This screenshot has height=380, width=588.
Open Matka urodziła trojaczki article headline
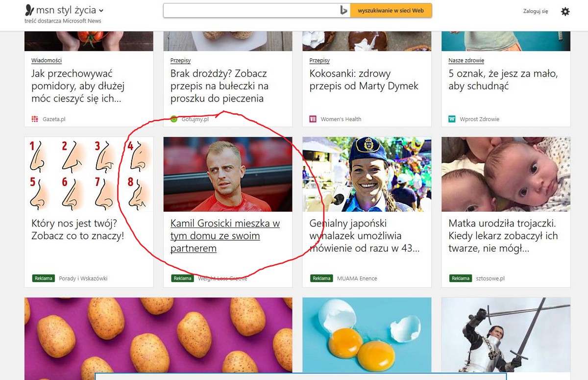pyautogui.click(x=504, y=236)
